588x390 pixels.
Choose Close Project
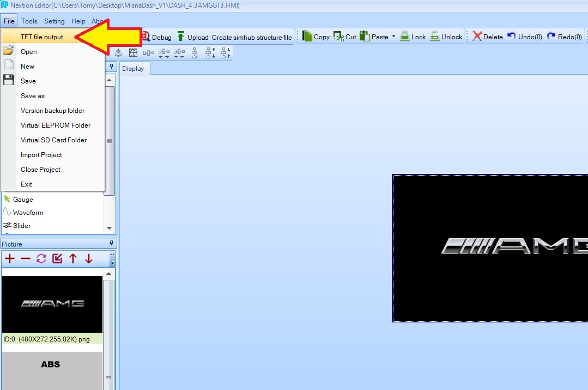click(x=53, y=169)
